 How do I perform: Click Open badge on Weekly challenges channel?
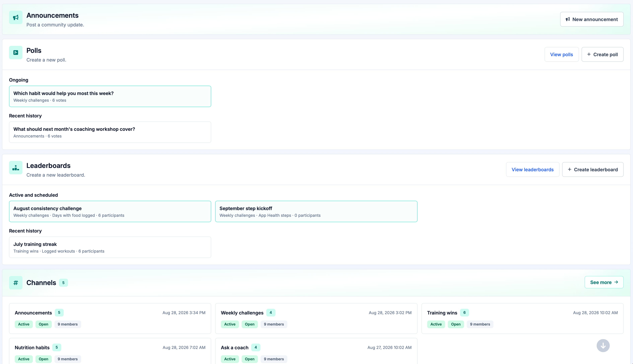(250, 324)
